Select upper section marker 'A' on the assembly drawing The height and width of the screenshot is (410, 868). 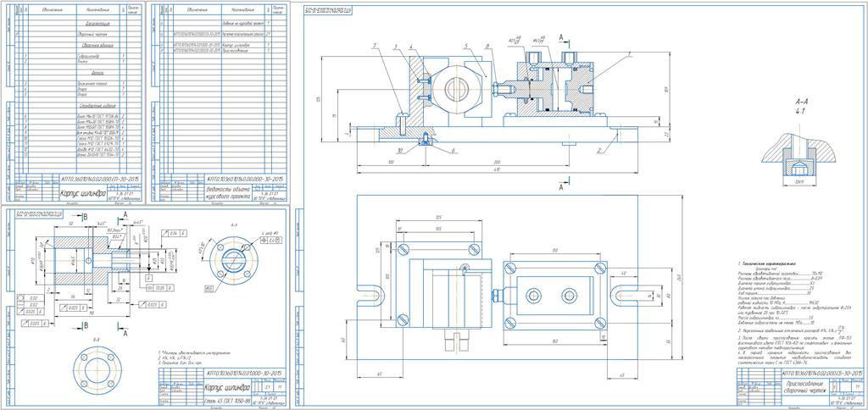point(561,37)
